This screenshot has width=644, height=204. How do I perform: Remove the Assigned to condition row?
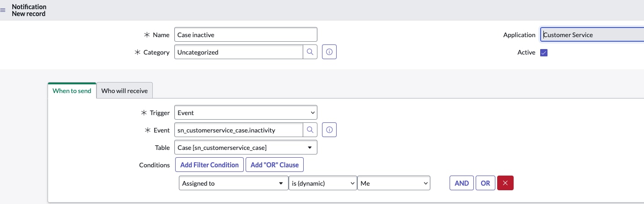(505, 183)
